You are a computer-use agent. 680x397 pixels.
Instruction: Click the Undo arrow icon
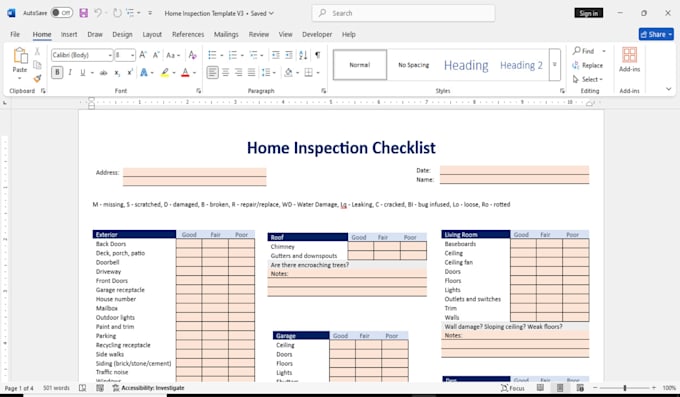(x=98, y=13)
